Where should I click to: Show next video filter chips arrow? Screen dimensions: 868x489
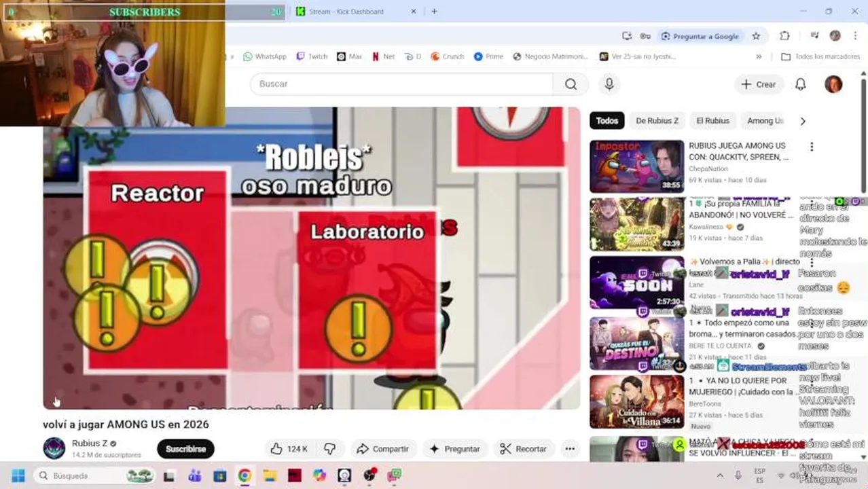pos(803,121)
